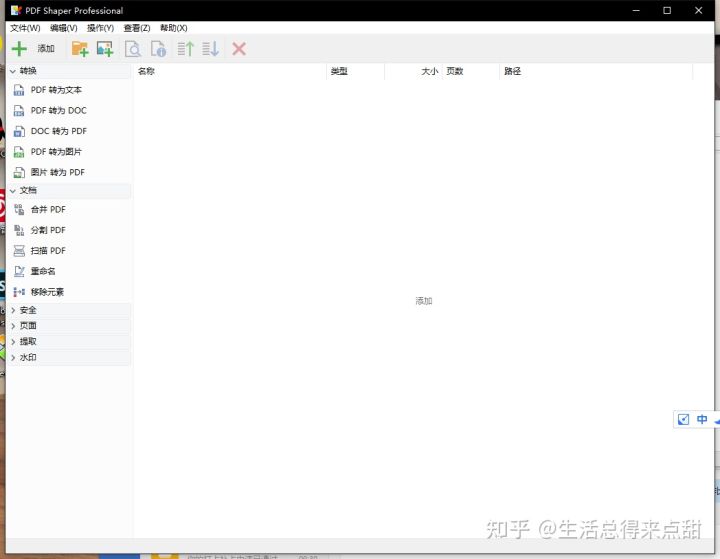Click the DOC 转为 PDF icon
This screenshot has width=720, height=559.
coord(19,131)
